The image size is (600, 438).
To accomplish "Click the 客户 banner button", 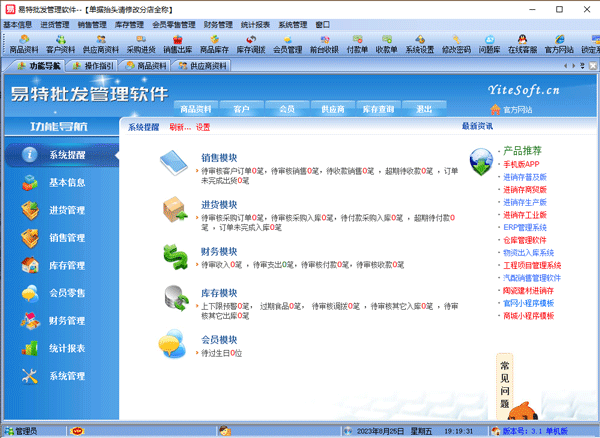I will pyautogui.click(x=241, y=109).
